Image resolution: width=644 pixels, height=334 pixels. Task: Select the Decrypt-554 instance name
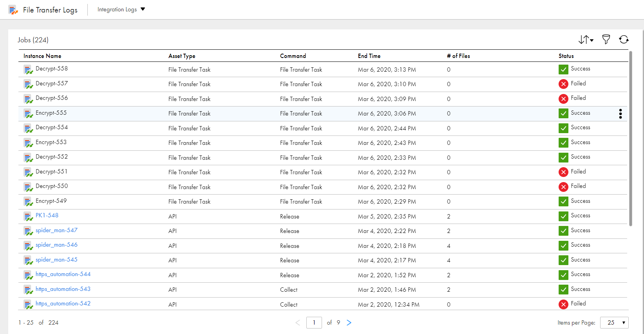[52, 127]
